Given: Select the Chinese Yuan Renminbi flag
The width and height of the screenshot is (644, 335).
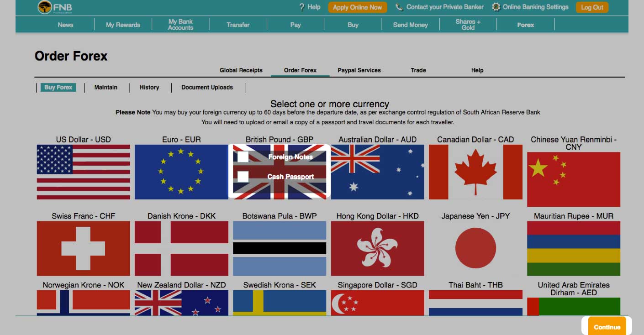Looking at the screenshot, I should (574, 179).
